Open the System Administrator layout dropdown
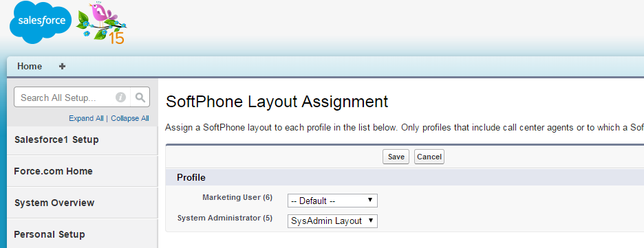This screenshot has height=248, width=644. (x=332, y=221)
